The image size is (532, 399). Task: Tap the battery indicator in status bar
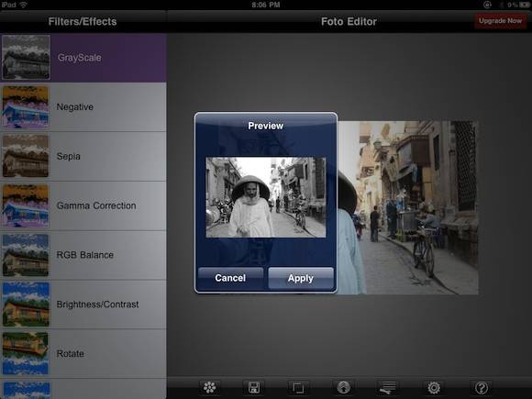tap(524, 5)
